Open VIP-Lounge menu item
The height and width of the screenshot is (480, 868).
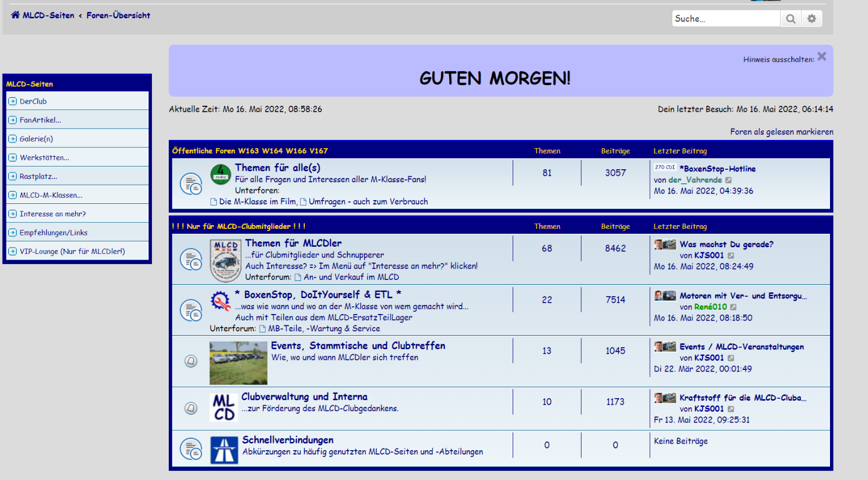[x=72, y=252]
